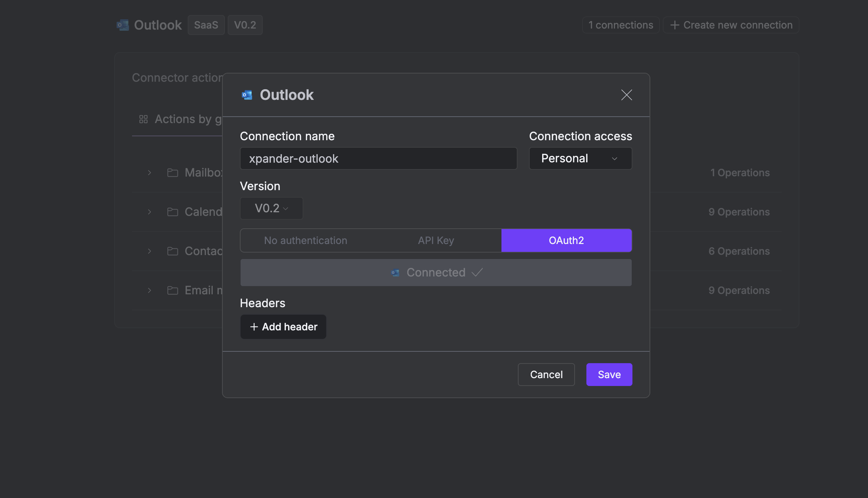
Task: Select the No authentication option
Action: click(x=306, y=240)
